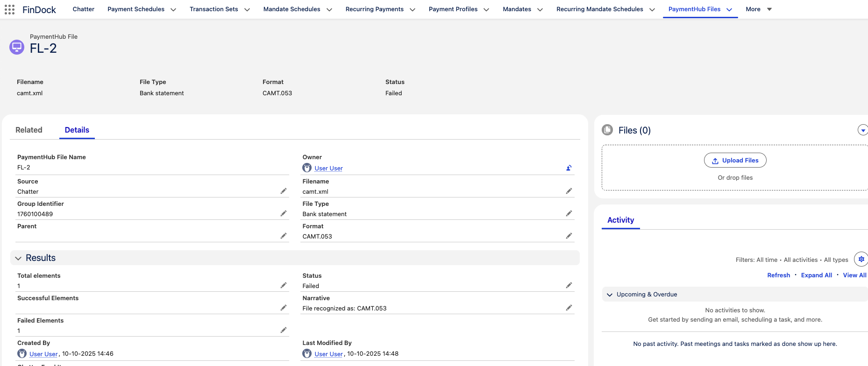This screenshot has width=868, height=366.
Task: Edit the Narrative pencil icon
Action: pos(569,308)
